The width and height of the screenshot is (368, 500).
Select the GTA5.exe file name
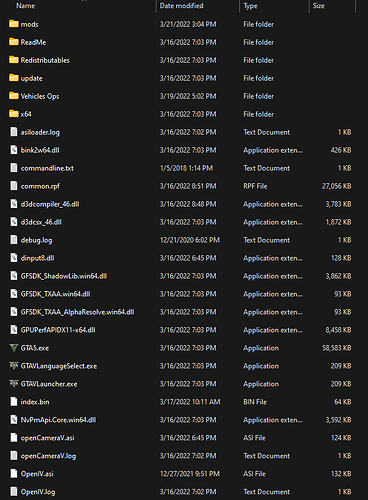35,348
